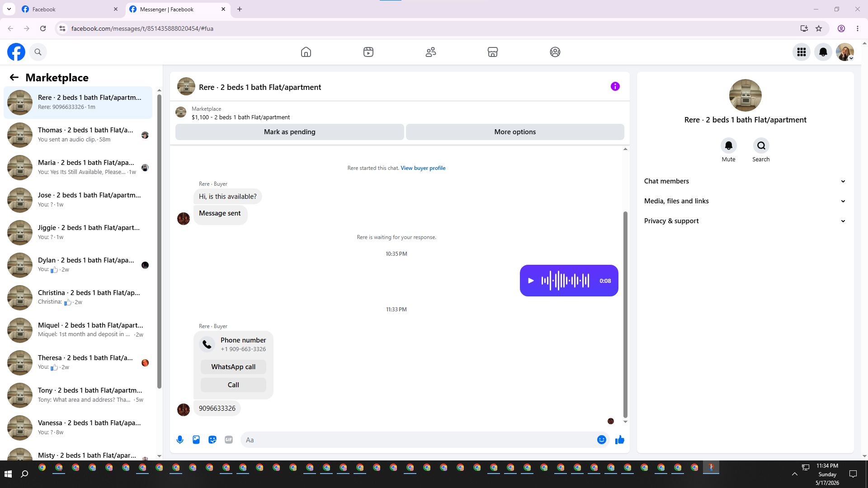Open the Windows Start menu

tap(8, 474)
